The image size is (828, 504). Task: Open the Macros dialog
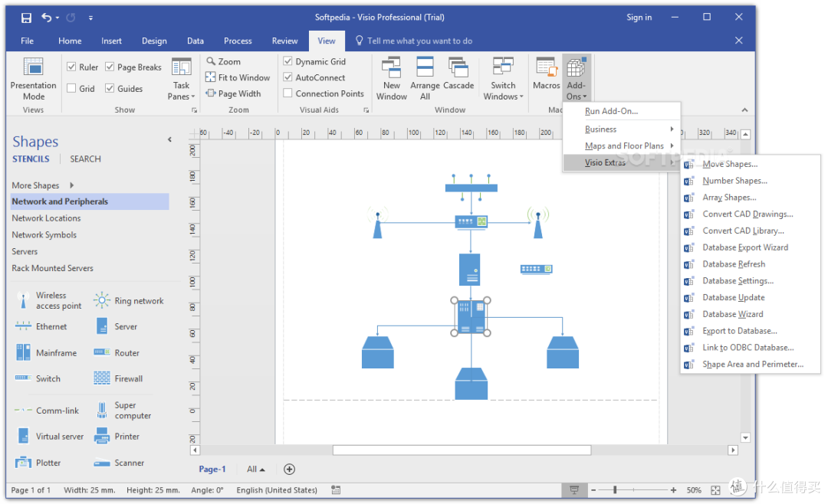click(546, 74)
